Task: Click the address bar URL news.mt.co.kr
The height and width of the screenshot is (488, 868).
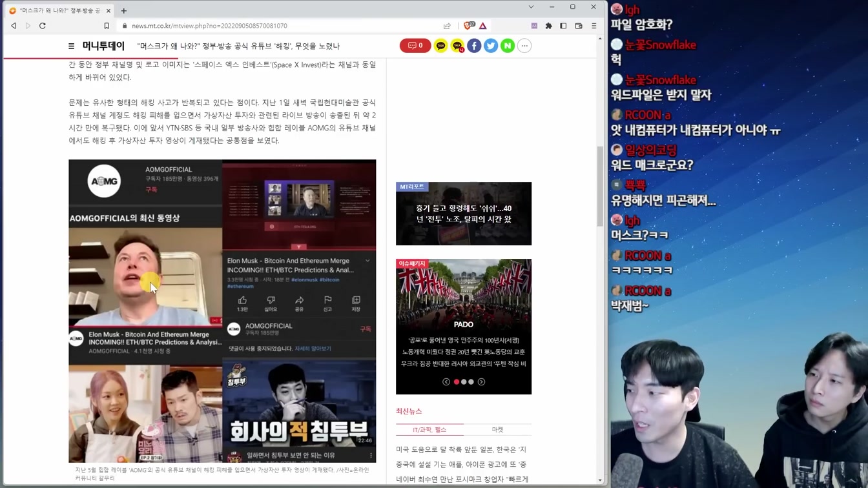Action: 209,26
